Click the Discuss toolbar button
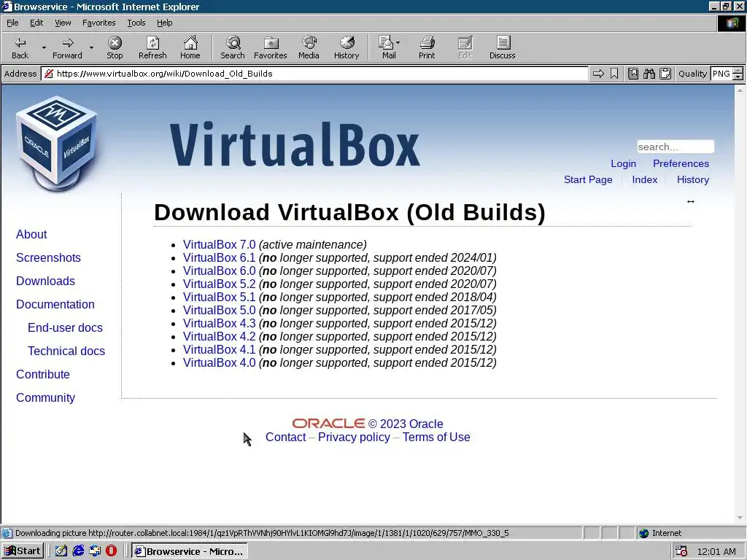Viewport: 747px width, 560px height. point(502,47)
